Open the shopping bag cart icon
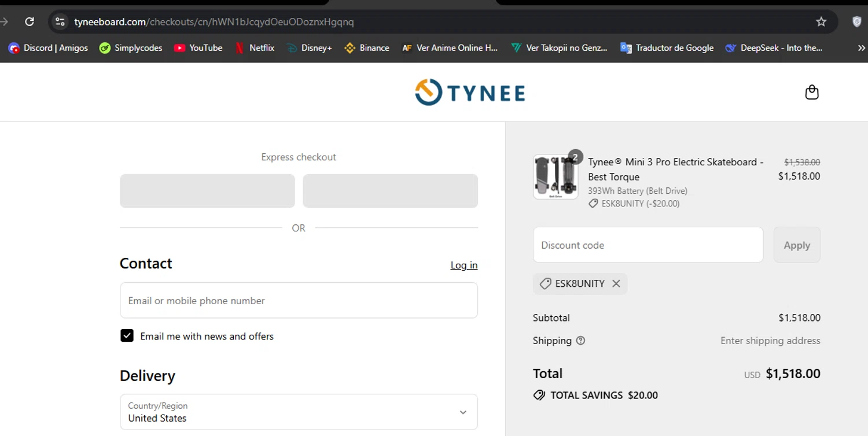This screenshot has width=868, height=436. point(812,93)
